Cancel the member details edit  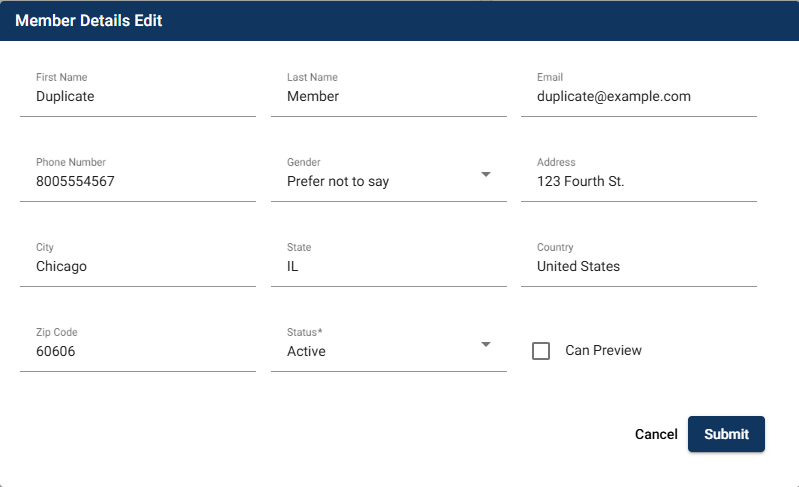click(656, 434)
